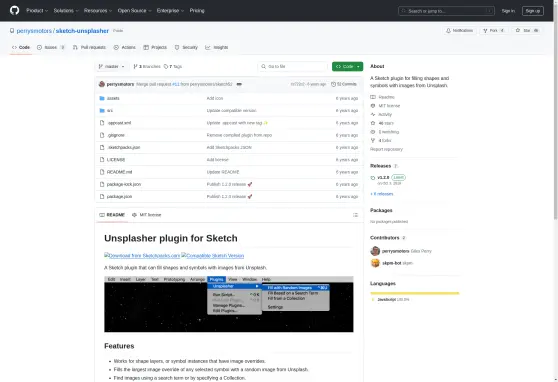
Task: Open the package-lock.json file
Action: tap(124, 184)
